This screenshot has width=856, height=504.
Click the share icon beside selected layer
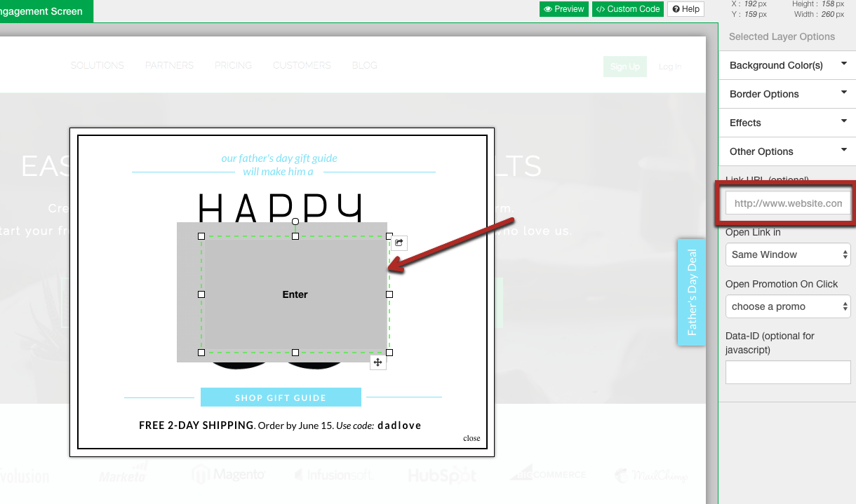(399, 243)
